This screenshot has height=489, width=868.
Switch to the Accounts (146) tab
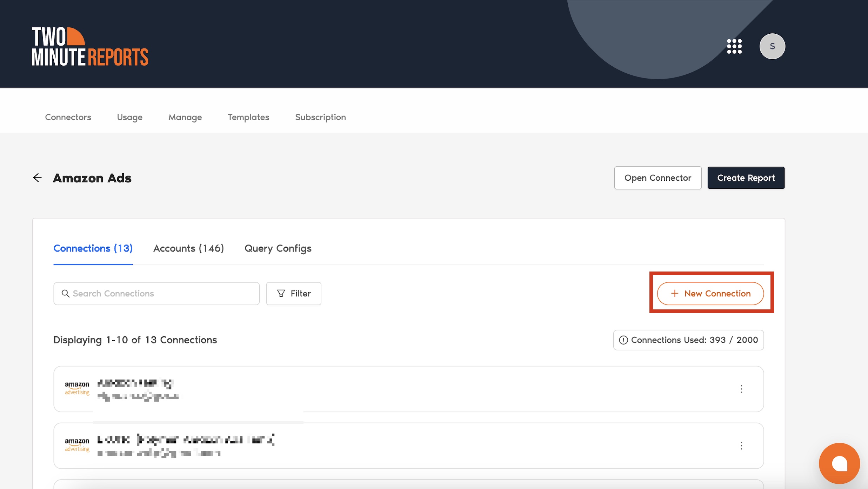[188, 248]
